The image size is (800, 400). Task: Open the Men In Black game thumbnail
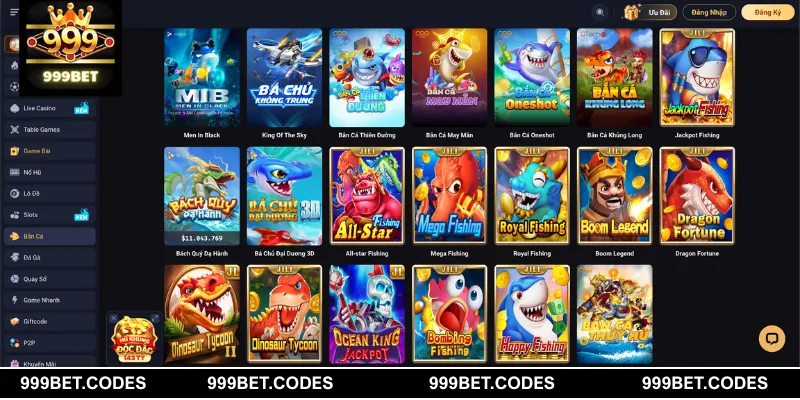coord(202,78)
